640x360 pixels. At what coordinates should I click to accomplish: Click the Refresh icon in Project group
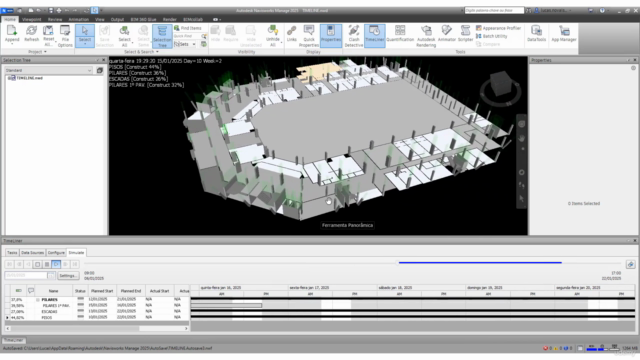tap(31, 33)
